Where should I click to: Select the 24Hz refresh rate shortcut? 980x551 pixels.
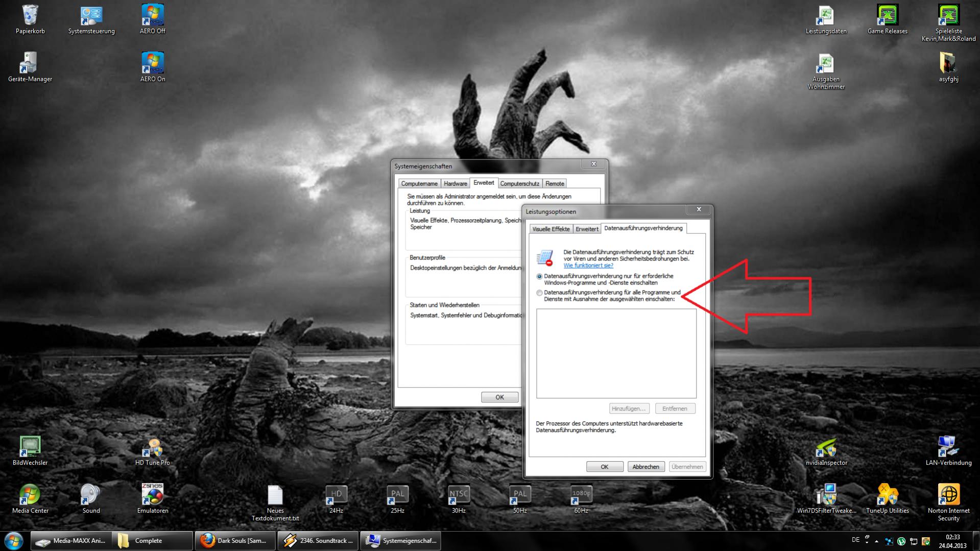336,499
